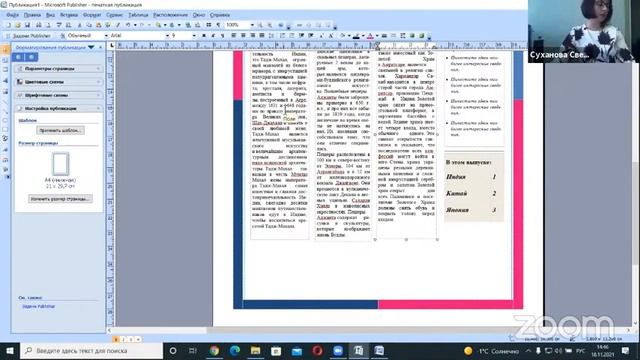Toggle Underline formatting
640x360 pixels.
click(222, 36)
